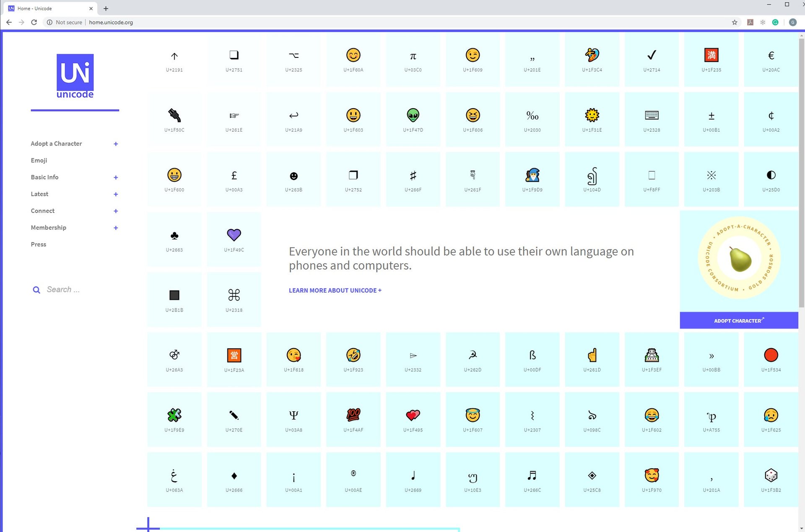805x532 pixels.
Task: Click the Adopt Character button
Action: (739, 320)
